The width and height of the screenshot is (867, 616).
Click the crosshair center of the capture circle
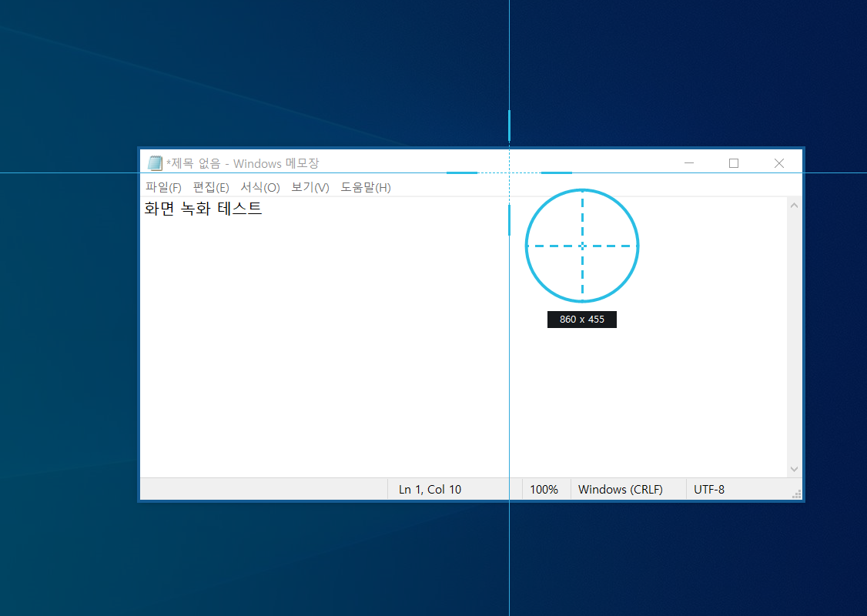[582, 245]
